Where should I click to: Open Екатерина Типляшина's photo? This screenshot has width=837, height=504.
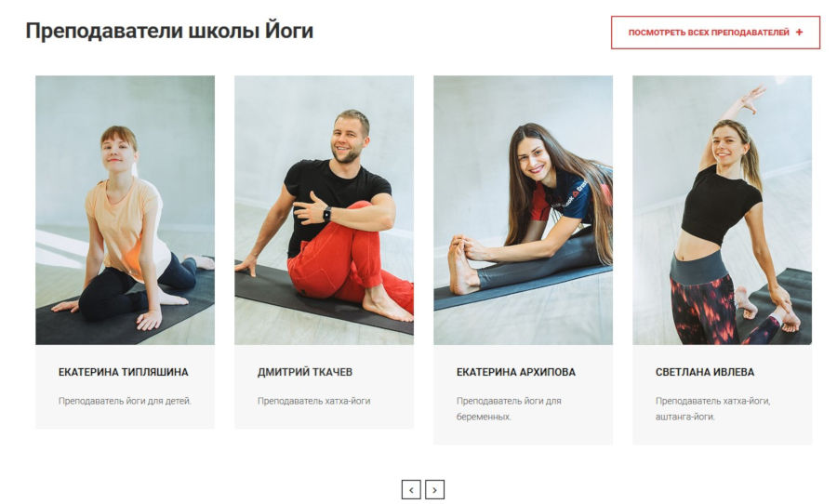(x=125, y=210)
